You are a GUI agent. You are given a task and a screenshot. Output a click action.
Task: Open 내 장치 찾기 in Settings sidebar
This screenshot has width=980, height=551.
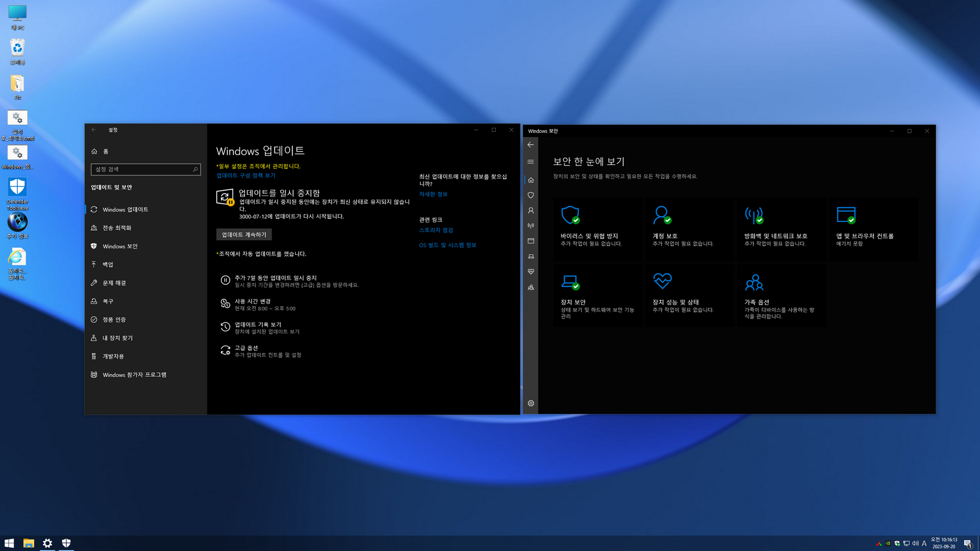point(145,338)
